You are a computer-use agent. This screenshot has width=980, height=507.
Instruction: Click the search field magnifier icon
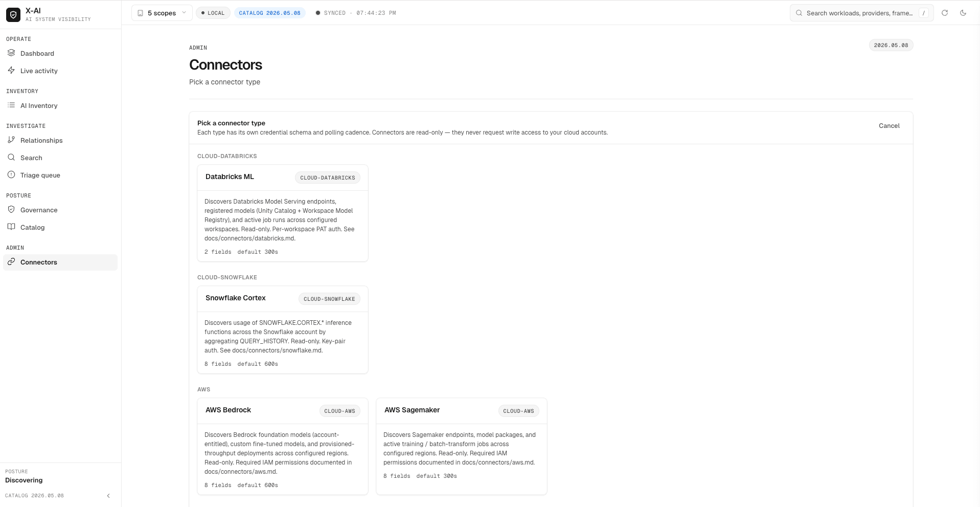pos(799,13)
